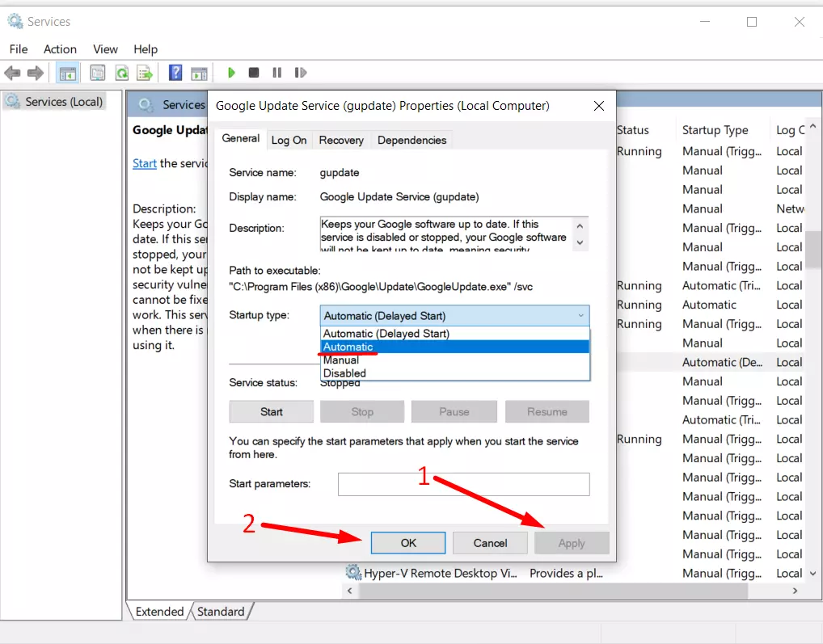Switch to the Recovery tab
Viewport: 823px width, 644px height.
pyautogui.click(x=341, y=140)
